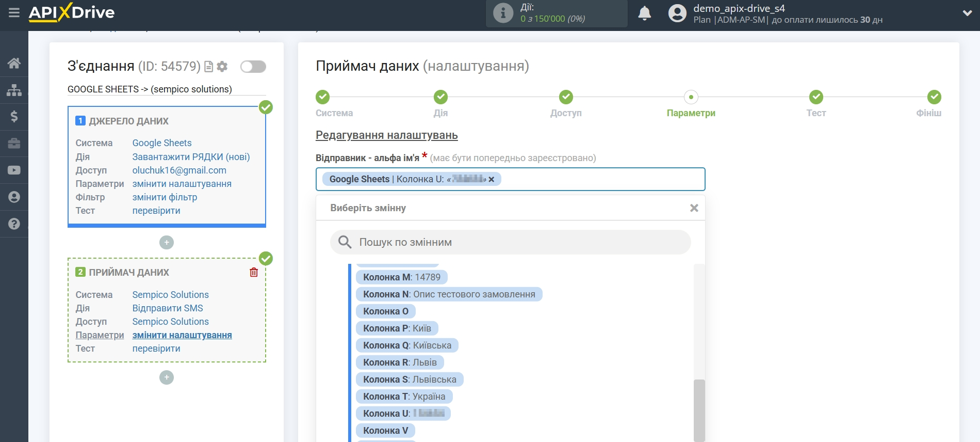Viewport: 980px width, 442px height.
Task: Click the ДЖЕРЕЛО ДАНИХ block header
Action: (128, 121)
